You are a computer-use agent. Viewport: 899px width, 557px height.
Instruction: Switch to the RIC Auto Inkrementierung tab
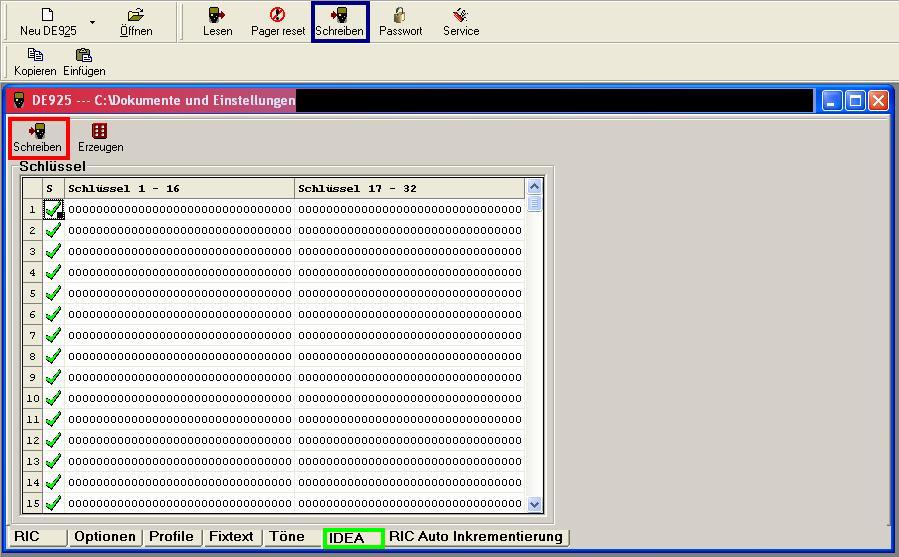point(475,537)
